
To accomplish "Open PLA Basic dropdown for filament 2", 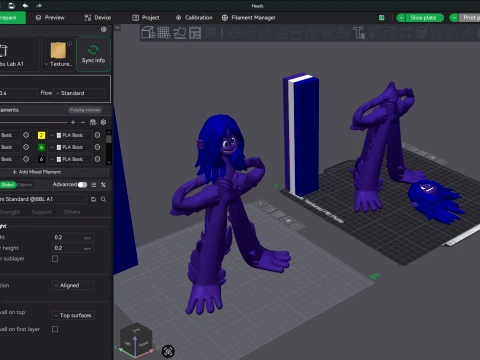I will pyautogui.click(x=70, y=135).
